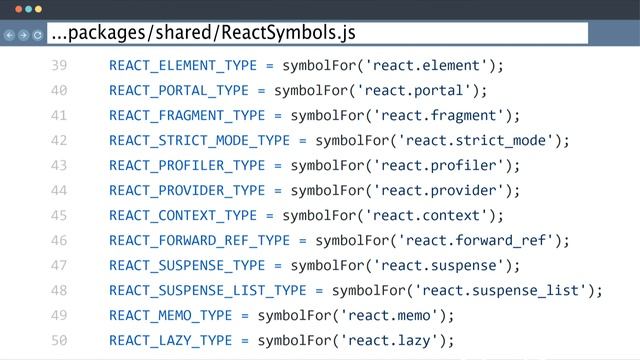Viewport: 640px width, 360px height.
Task: Click symbolFor on line 44
Action: click(327, 191)
